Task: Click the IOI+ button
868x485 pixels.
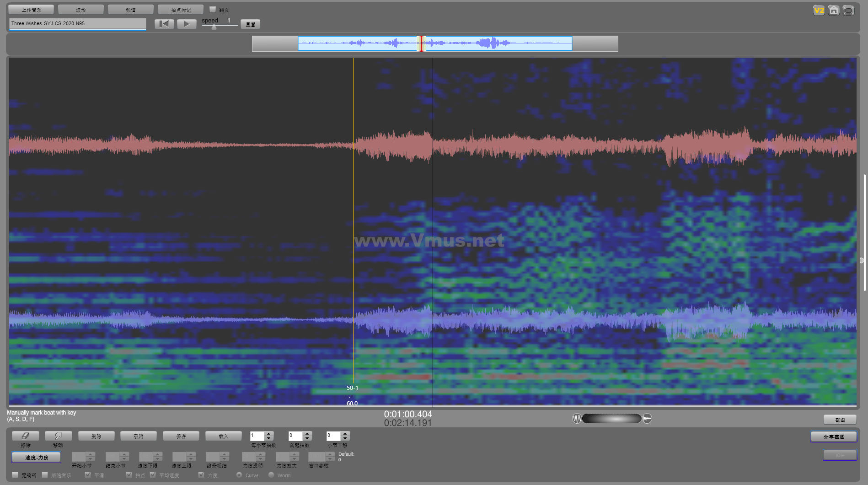Action: click(840, 455)
